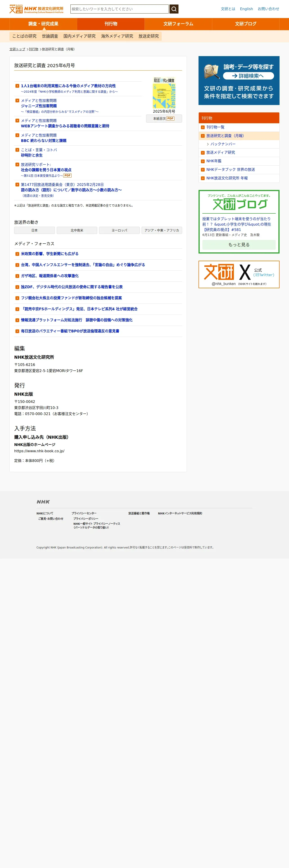Screen dimensions: 289x868
Task: Click the https://www.nhk-book.co.jp/ link
Action: (x=39, y=451)
